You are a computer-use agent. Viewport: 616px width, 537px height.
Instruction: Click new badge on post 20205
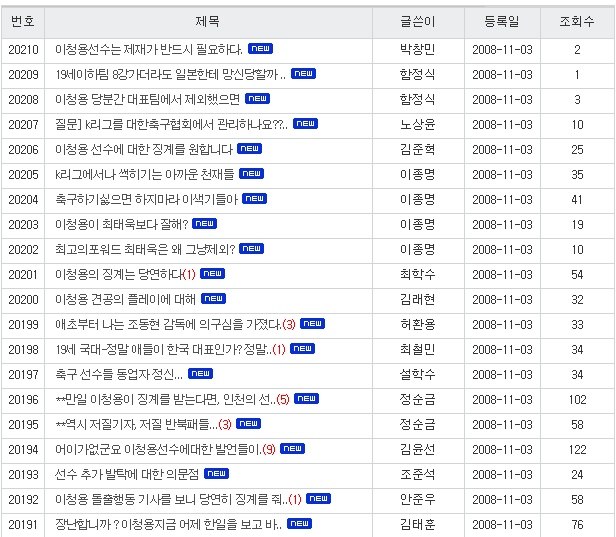251,173
